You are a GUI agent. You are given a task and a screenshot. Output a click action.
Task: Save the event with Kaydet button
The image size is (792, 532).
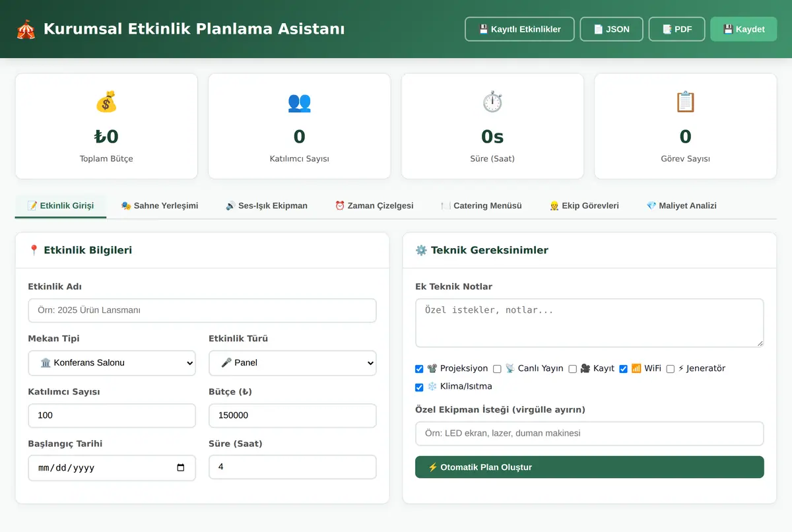tap(744, 29)
